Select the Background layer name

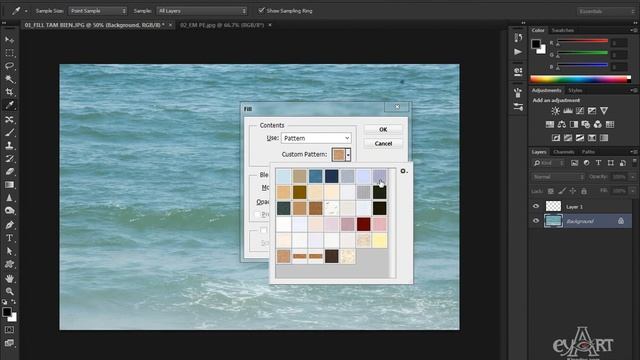(x=580, y=221)
